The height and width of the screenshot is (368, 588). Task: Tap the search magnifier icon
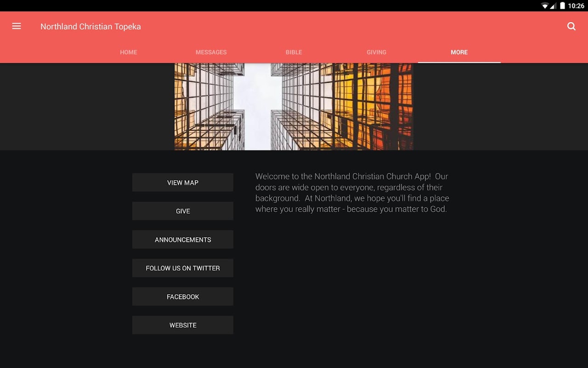click(x=571, y=26)
